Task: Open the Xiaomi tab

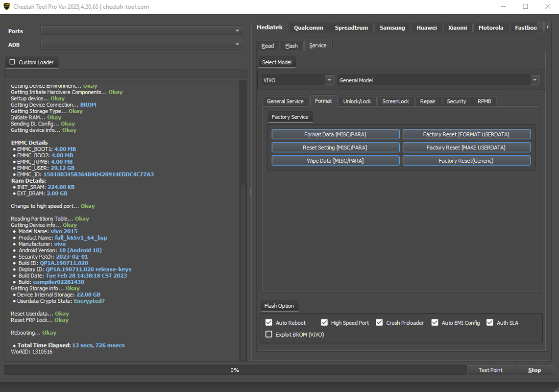Action: (x=458, y=28)
